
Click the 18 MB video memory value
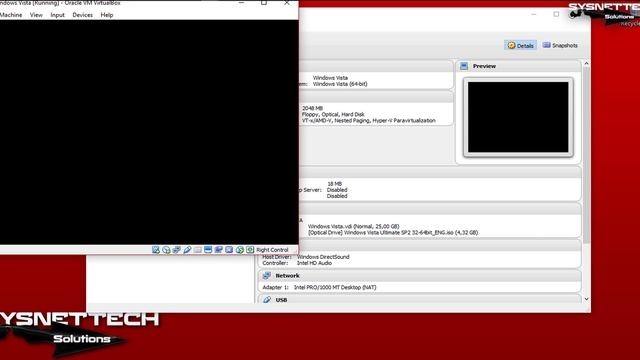pyautogui.click(x=334, y=184)
